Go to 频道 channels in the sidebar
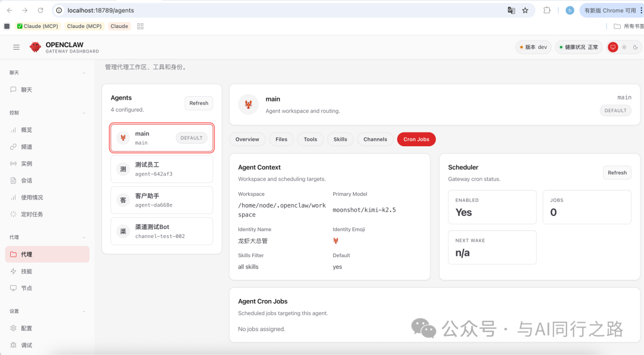Image resolution: width=644 pixels, height=355 pixels. (x=26, y=147)
